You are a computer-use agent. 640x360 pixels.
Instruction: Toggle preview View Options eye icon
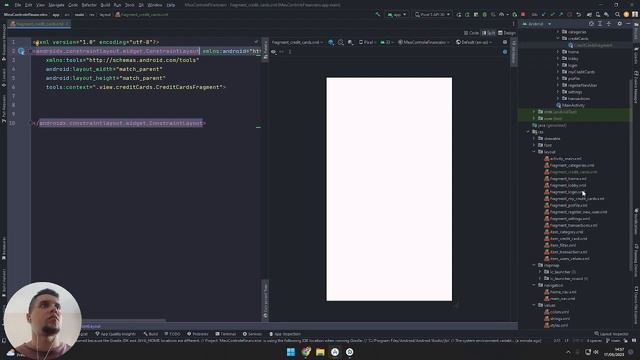click(x=273, y=52)
